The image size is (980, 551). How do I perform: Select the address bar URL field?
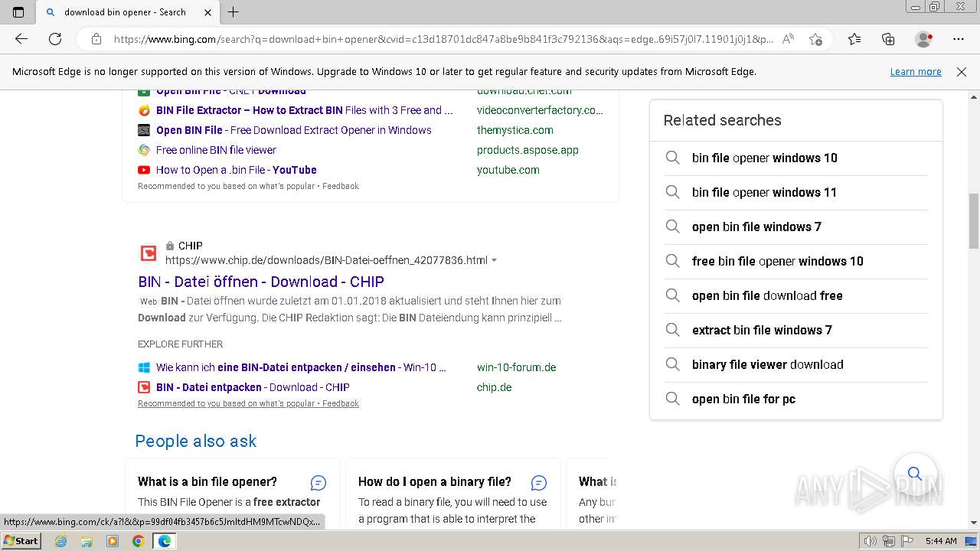tap(443, 39)
